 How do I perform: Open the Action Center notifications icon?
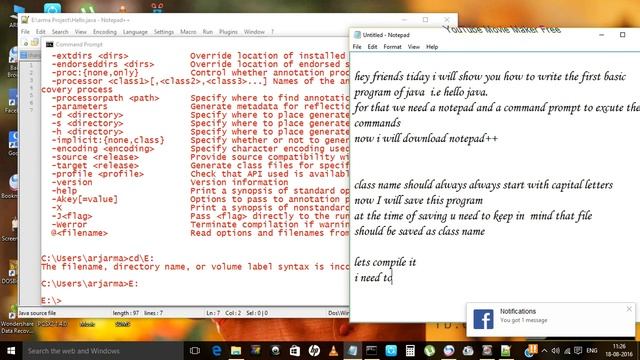(578, 351)
